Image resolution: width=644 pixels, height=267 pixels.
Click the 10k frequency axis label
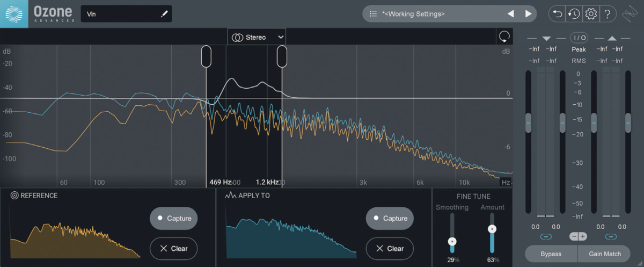(x=465, y=182)
